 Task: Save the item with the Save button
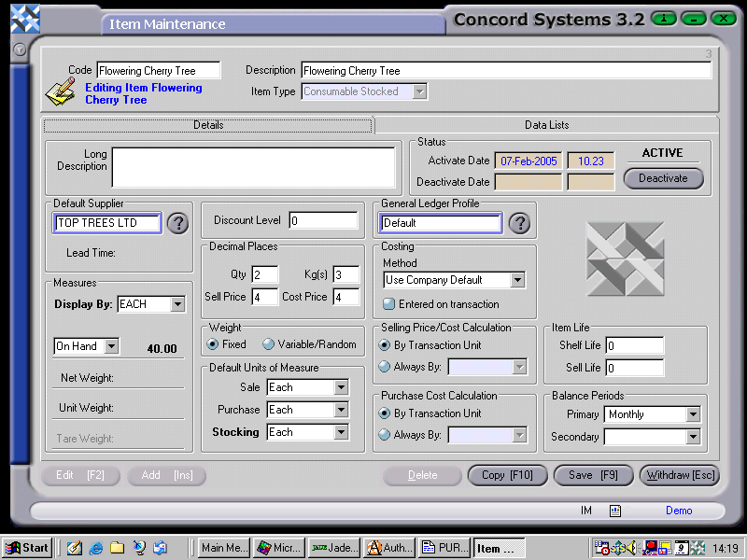pyautogui.click(x=594, y=475)
